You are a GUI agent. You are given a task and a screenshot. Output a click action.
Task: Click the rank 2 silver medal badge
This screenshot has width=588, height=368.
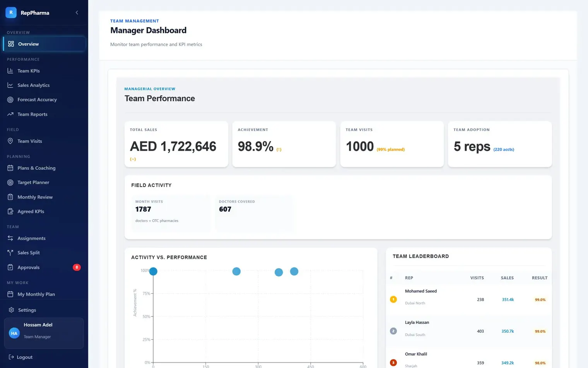pos(393,331)
